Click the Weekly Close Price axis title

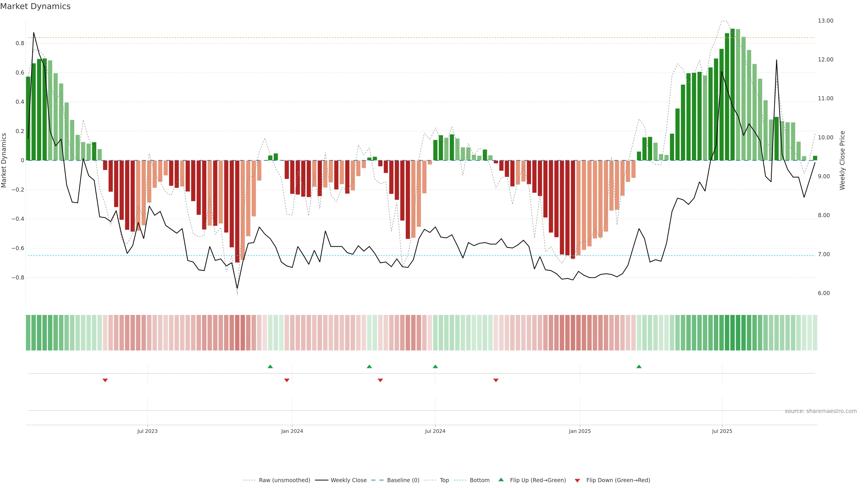842,160
